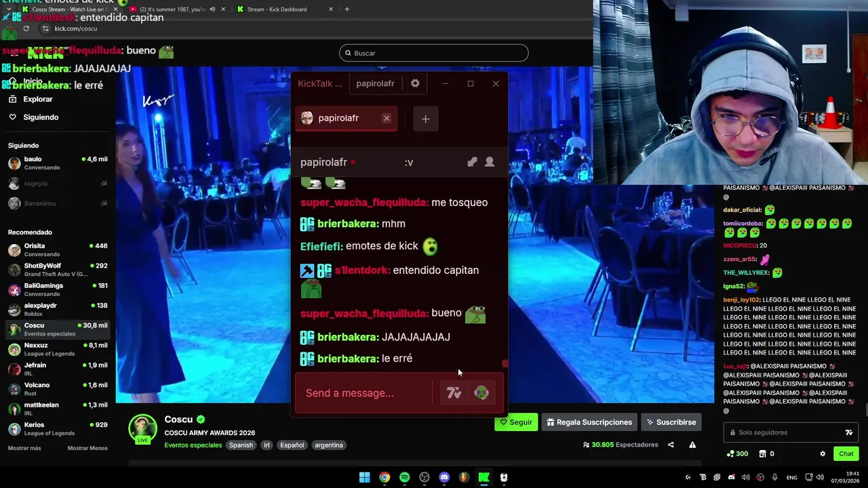
Task: Click the KickTalk chat scrollbar thumb
Action: click(505, 364)
